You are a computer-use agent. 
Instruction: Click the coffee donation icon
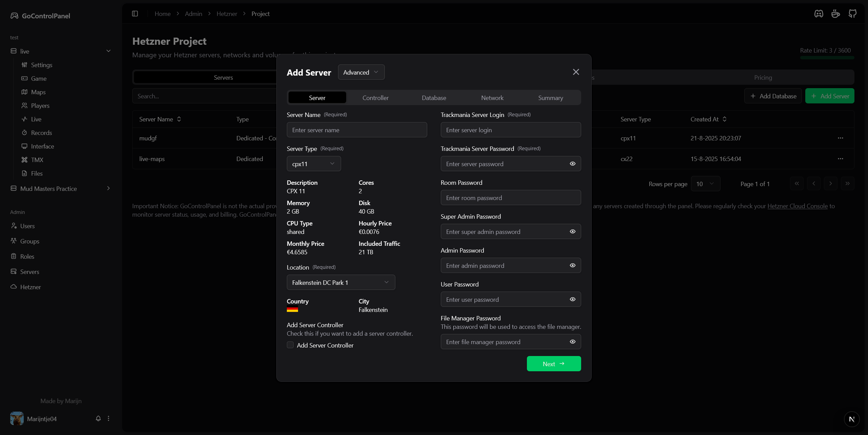point(835,14)
